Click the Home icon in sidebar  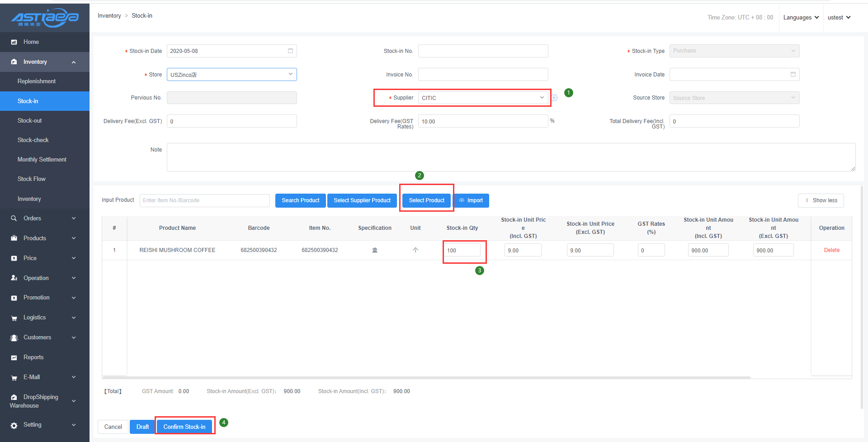14,42
